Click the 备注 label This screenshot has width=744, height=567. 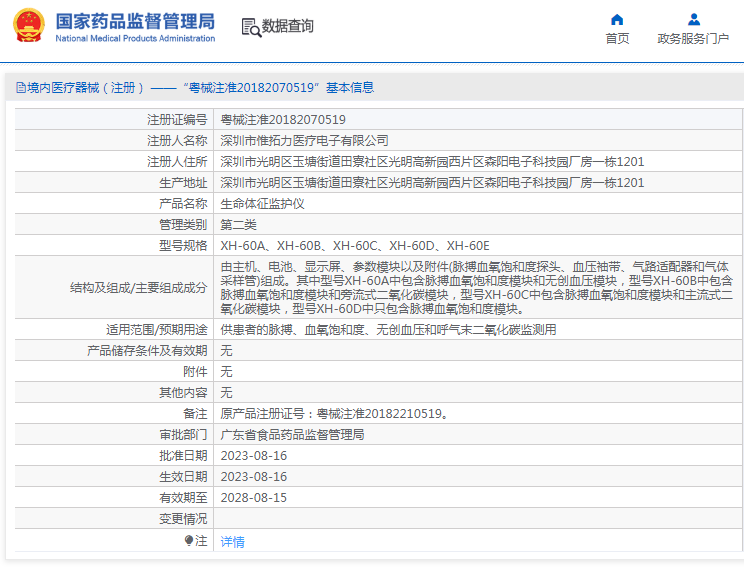point(195,413)
